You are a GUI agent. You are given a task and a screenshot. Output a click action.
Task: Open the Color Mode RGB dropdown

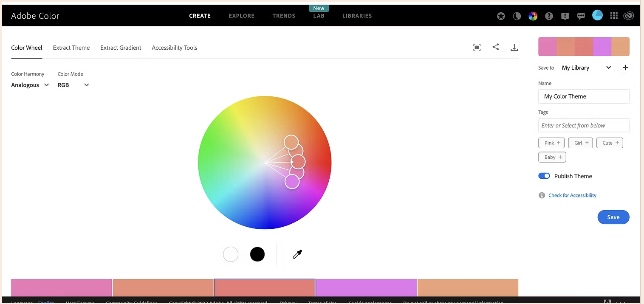(x=73, y=85)
